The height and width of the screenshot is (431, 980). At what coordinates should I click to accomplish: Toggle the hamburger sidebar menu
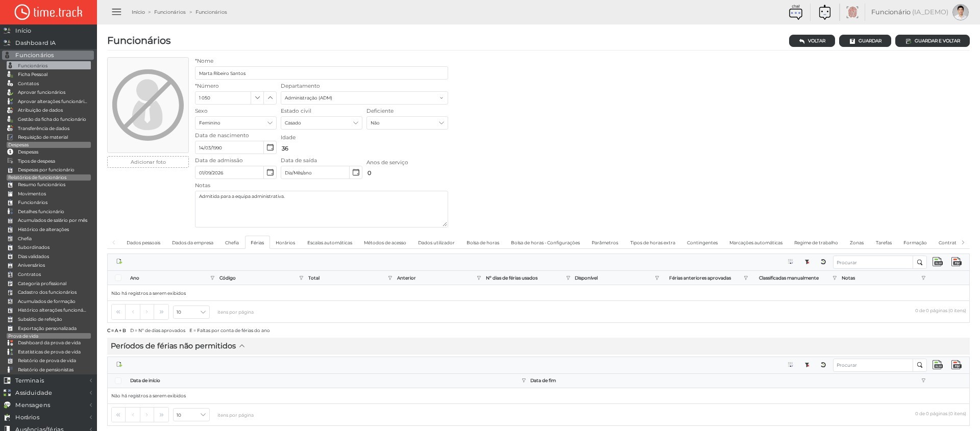click(116, 12)
